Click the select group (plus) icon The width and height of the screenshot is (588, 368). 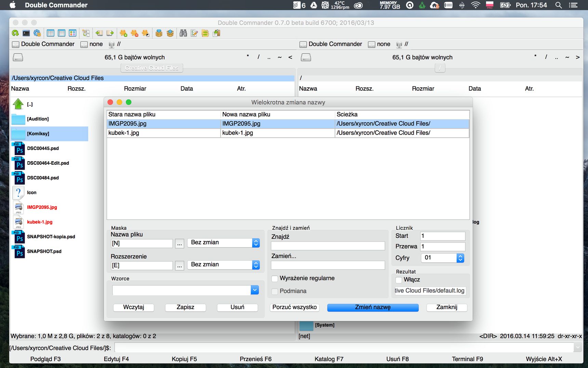pyautogui.click(x=123, y=33)
